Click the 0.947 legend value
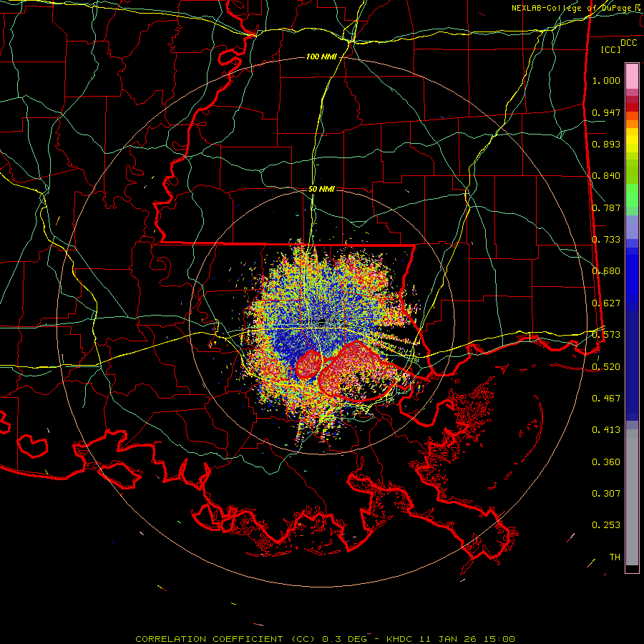This screenshot has height=644, width=644. point(606,112)
